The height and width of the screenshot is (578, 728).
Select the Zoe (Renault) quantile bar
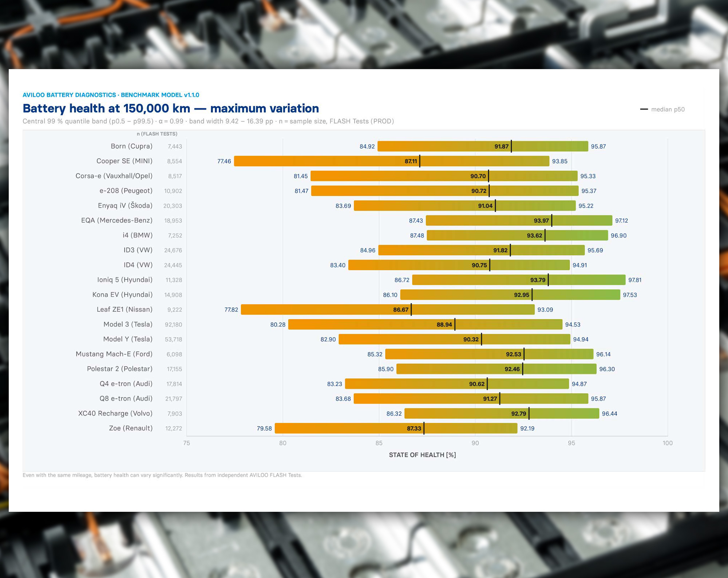[x=396, y=428]
